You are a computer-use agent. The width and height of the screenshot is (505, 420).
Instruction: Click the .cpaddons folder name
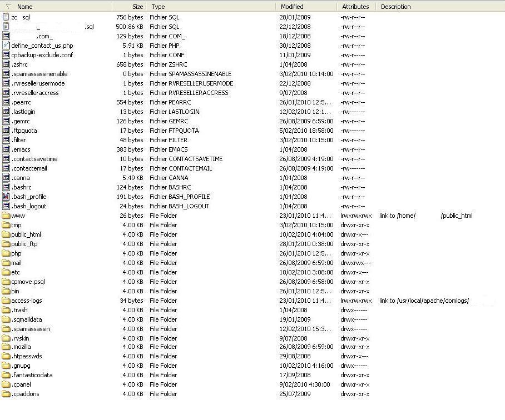[x=26, y=394]
